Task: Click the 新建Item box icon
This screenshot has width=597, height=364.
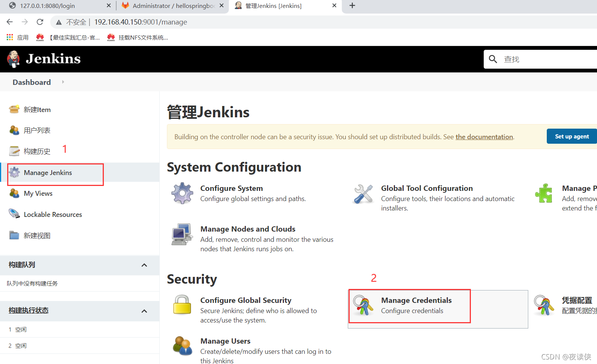Action: [14, 109]
